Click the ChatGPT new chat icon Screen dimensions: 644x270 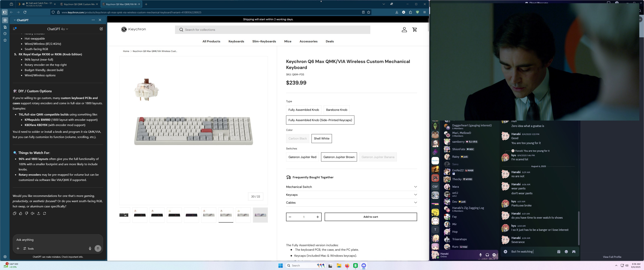[x=101, y=29]
